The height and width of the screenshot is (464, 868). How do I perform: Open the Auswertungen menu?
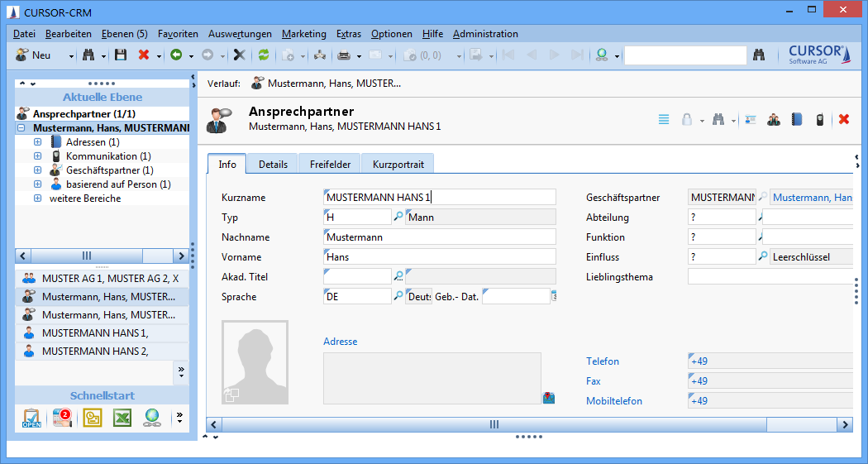(240, 34)
